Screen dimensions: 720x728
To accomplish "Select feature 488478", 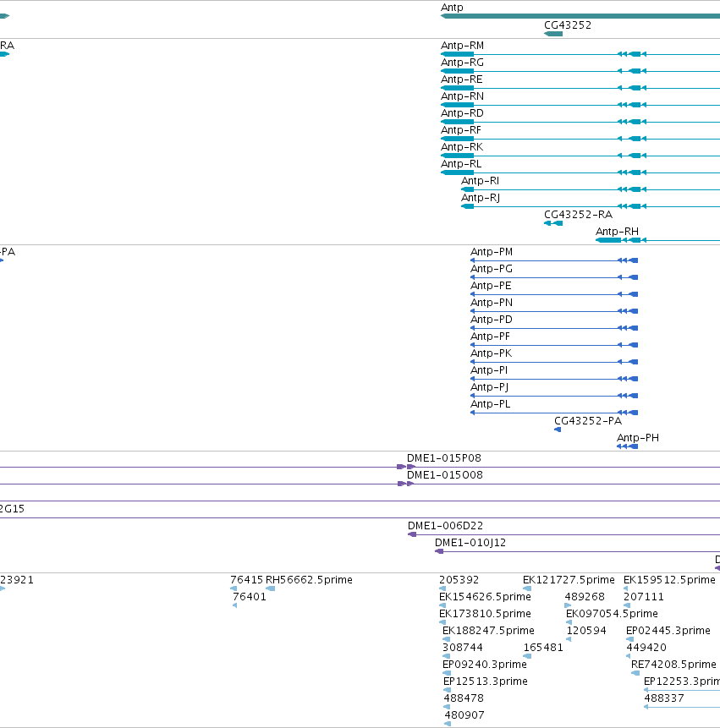I will pos(464,698).
